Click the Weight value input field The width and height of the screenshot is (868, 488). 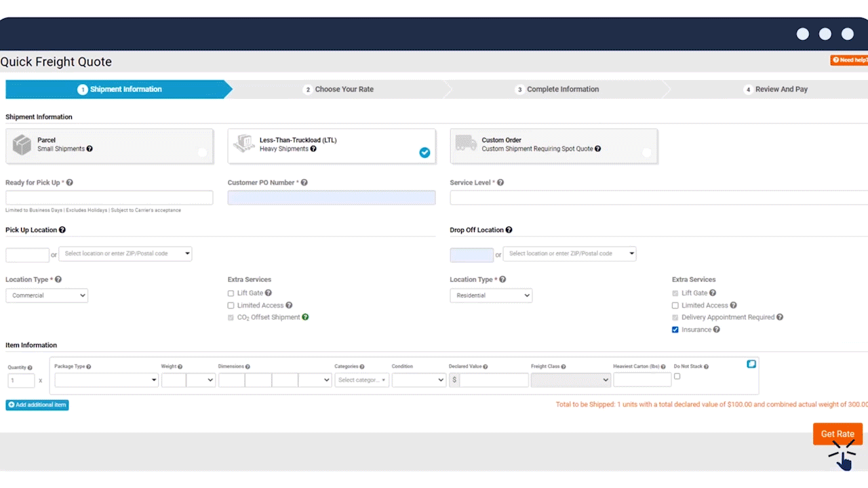(x=174, y=380)
